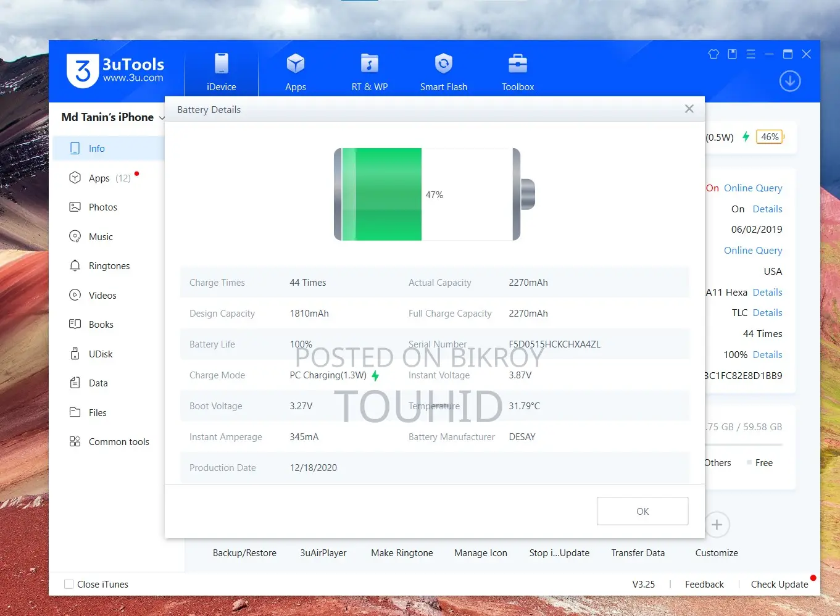Screen dimensions: 840x616
Task: Confirm Battery Details with OK
Action: 642,511
